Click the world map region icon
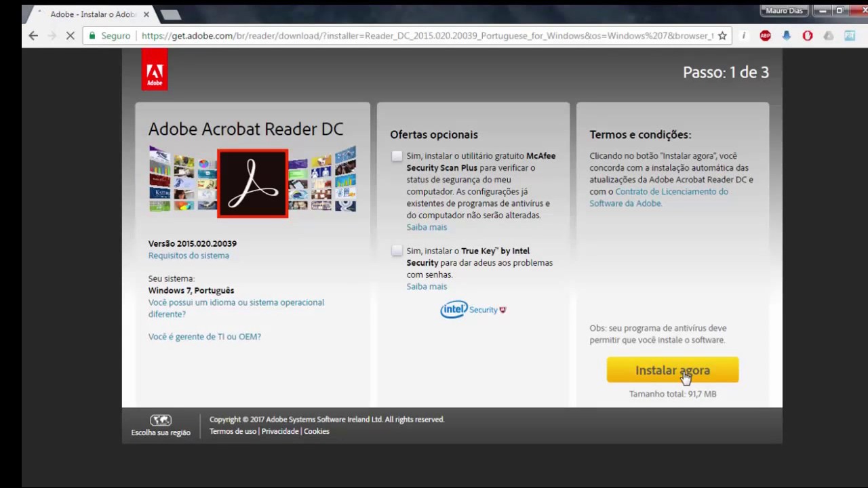 [x=161, y=420]
